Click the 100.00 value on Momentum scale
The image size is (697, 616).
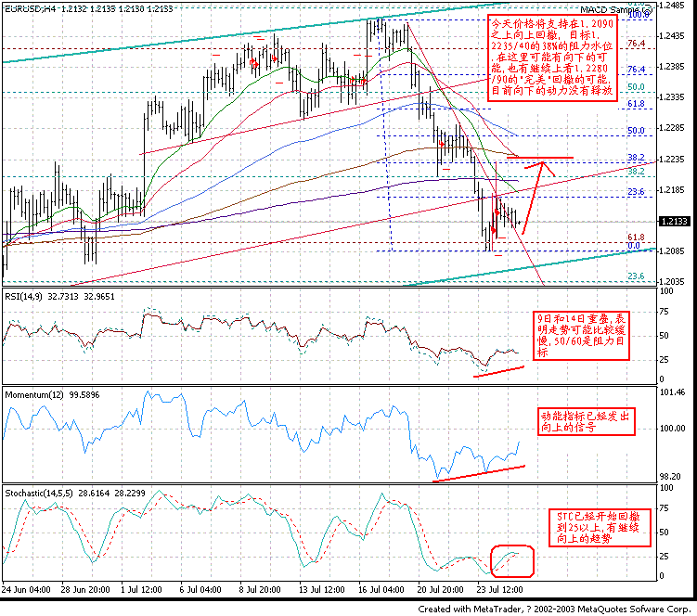[673, 429]
